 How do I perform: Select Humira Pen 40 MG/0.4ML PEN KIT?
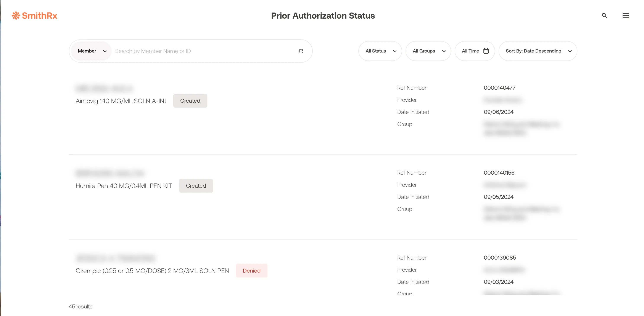coord(124,186)
